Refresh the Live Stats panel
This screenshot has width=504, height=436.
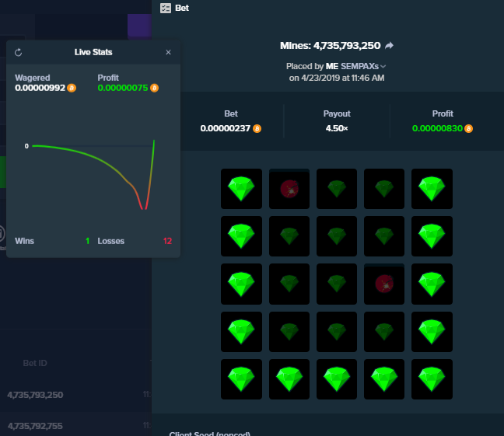tap(19, 52)
